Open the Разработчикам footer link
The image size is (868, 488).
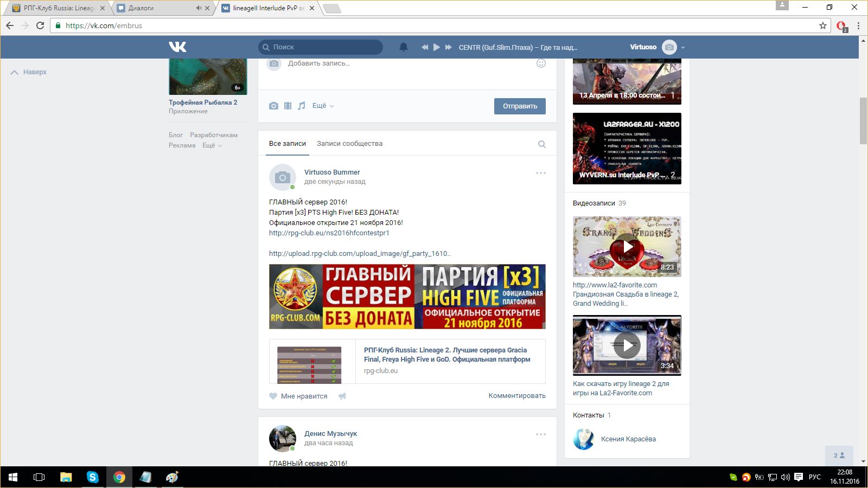click(214, 135)
